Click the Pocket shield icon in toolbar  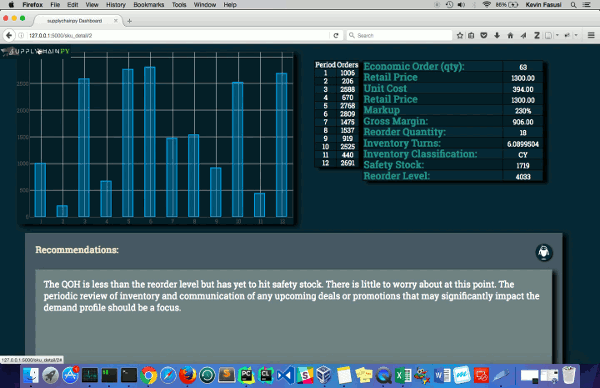click(x=484, y=35)
